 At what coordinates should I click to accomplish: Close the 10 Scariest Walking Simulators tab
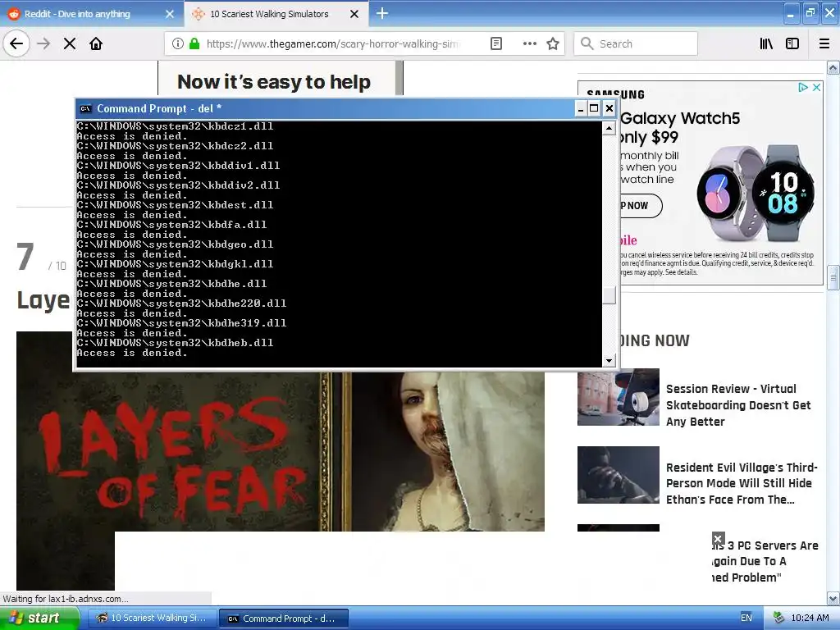click(354, 14)
